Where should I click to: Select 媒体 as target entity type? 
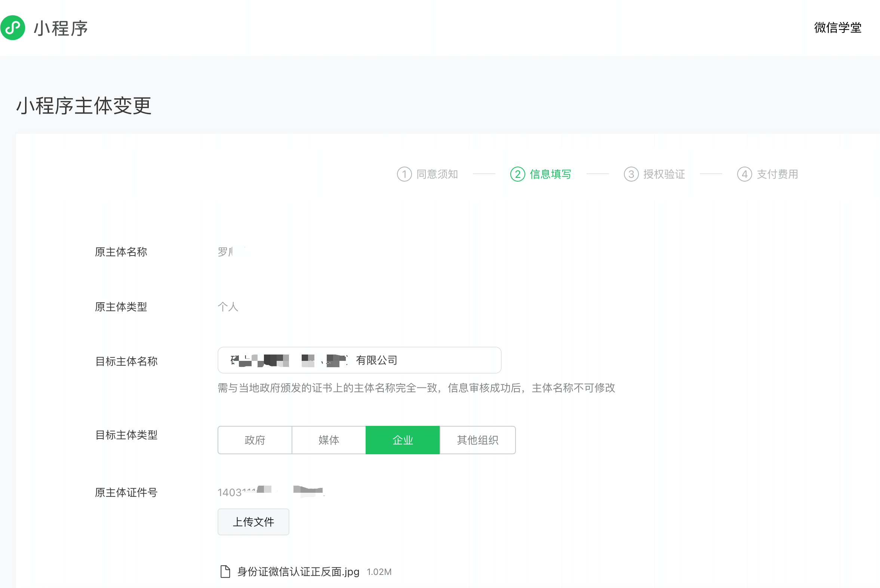coord(329,440)
